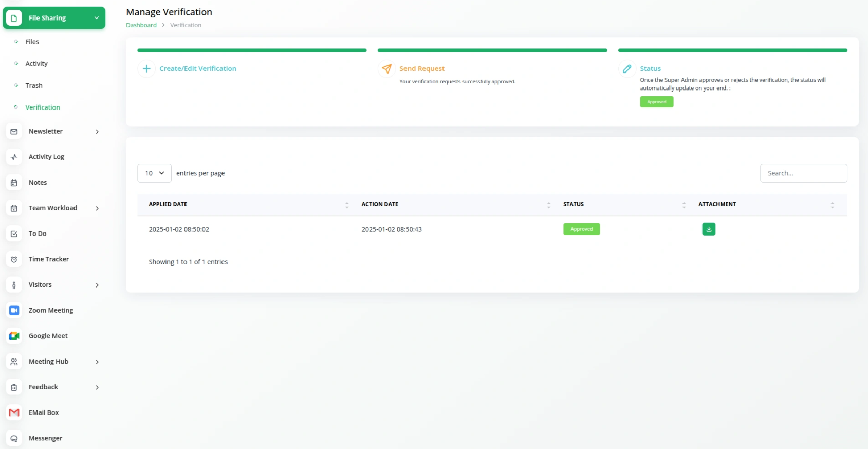868x449 pixels.
Task: Open Google Meet menu item label
Action: click(x=48, y=336)
